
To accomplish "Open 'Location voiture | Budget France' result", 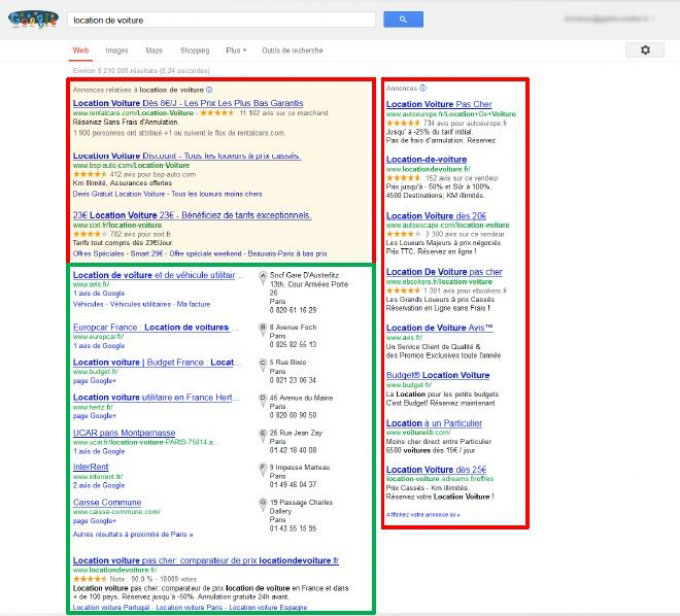I will (x=157, y=362).
